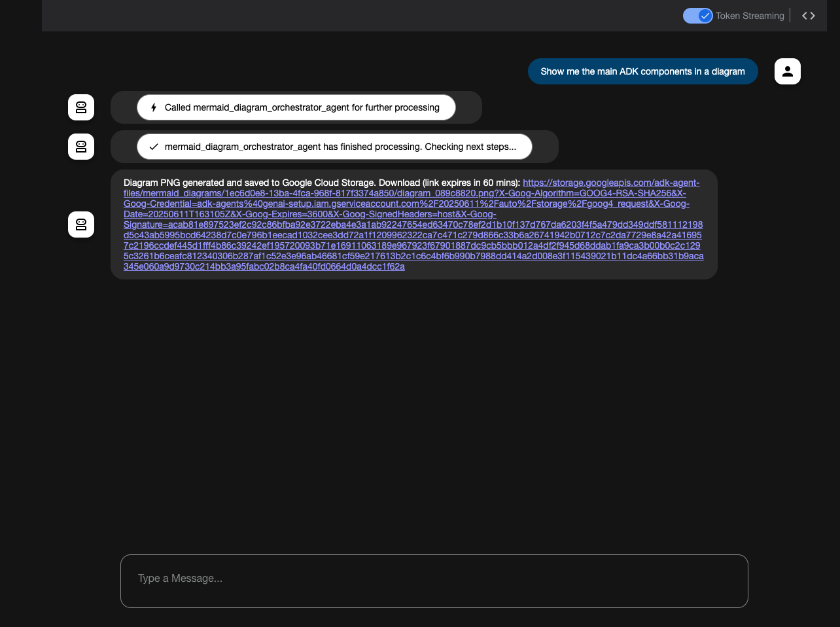
Task: Click the lightning bolt function-call icon
Action: coord(154,107)
